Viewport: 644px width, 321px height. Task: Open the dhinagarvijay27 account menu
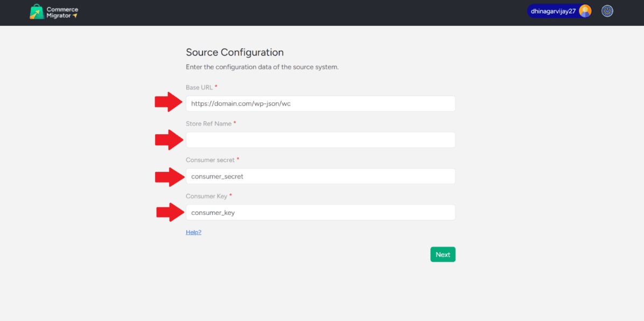[x=554, y=11]
